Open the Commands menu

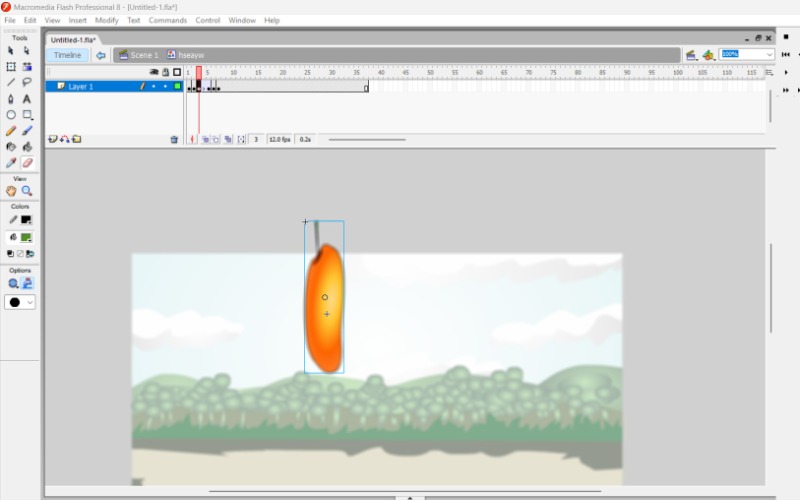pyautogui.click(x=167, y=20)
